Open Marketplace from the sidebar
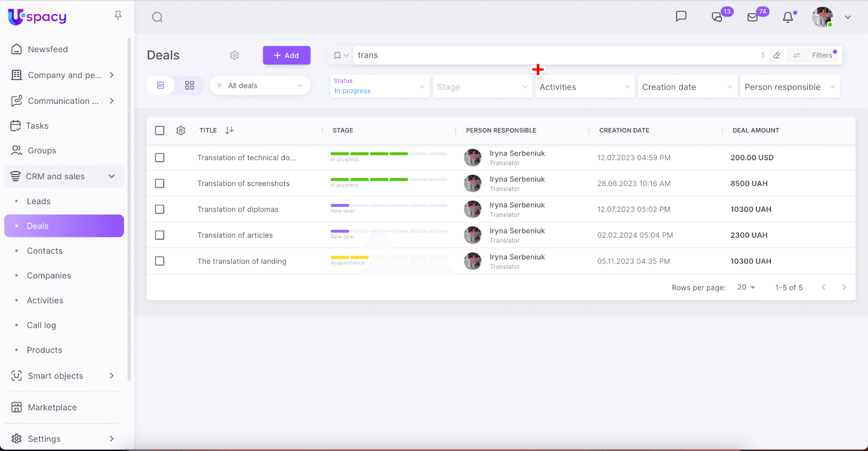Image resolution: width=868 pixels, height=451 pixels. tap(52, 408)
